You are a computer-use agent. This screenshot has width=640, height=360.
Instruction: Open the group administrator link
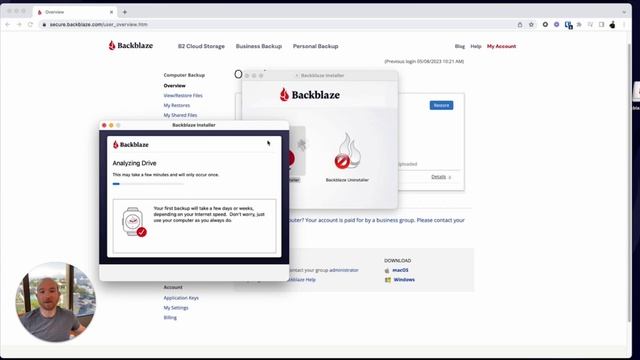click(x=344, y=270)
